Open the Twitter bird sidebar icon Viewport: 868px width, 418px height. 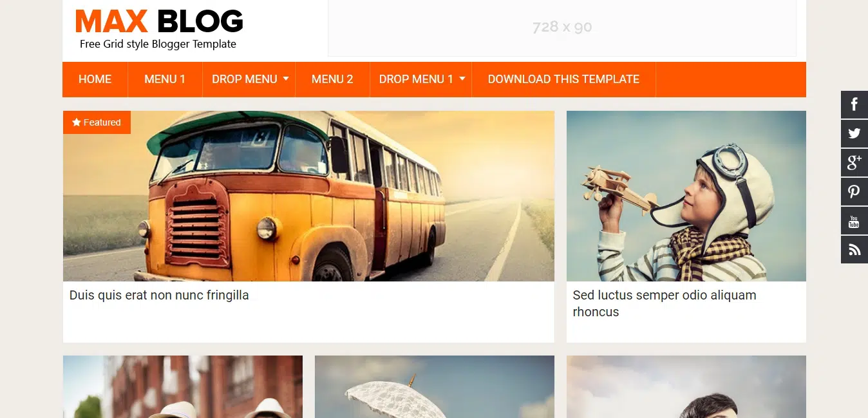click(854, 133)
